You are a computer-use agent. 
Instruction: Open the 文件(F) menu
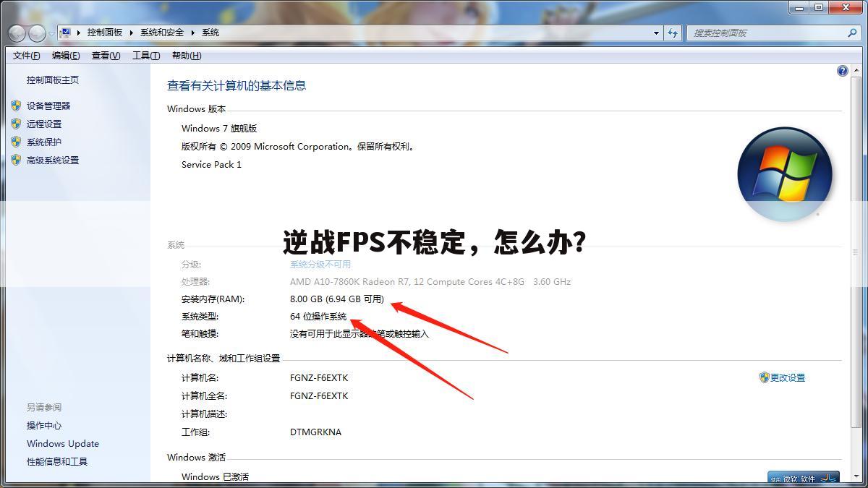[27, 56]
